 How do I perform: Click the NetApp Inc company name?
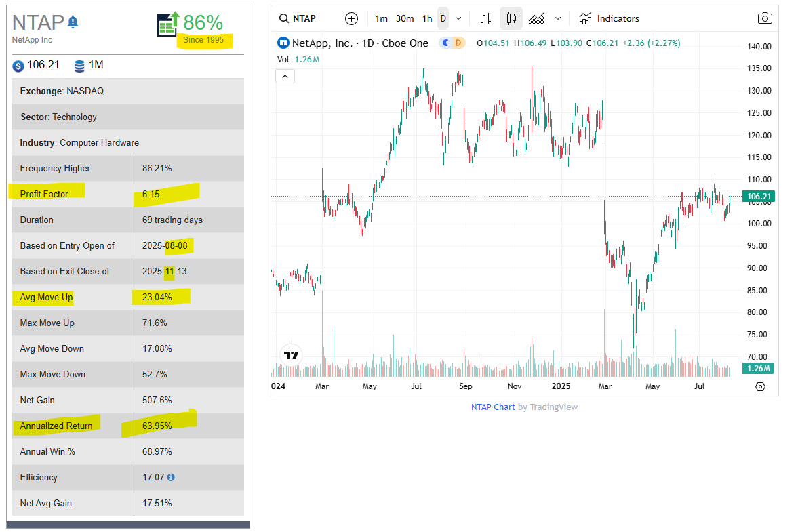[32, 40]
